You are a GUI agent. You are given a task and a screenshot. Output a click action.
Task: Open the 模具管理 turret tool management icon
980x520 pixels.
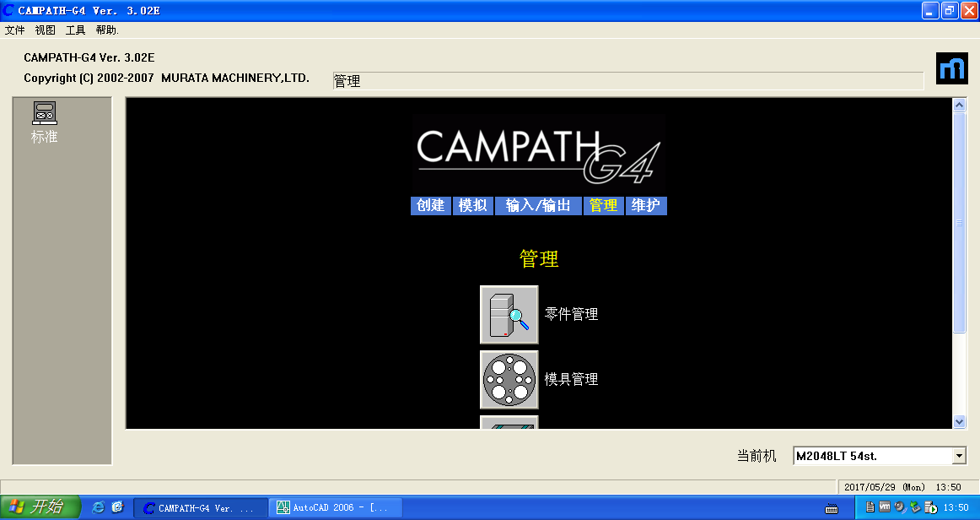(x=509, y=380)
